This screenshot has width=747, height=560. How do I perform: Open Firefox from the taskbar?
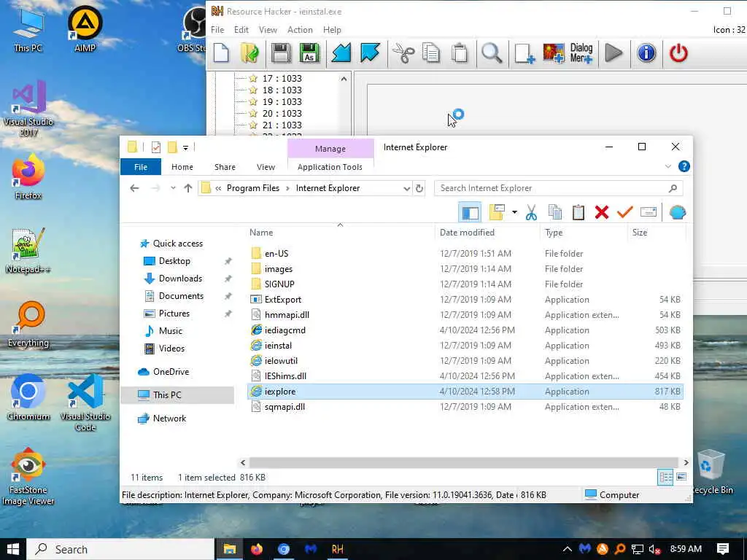point(257,549)
